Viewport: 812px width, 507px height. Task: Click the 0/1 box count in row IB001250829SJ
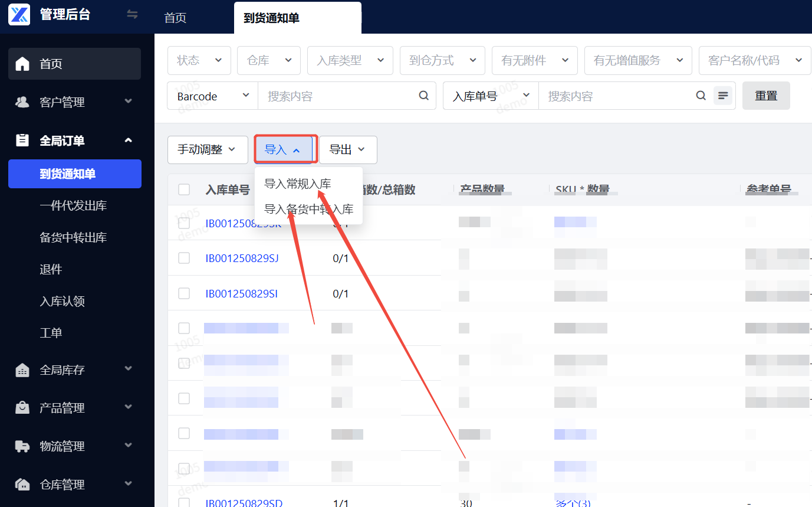(x=341, y=258)
